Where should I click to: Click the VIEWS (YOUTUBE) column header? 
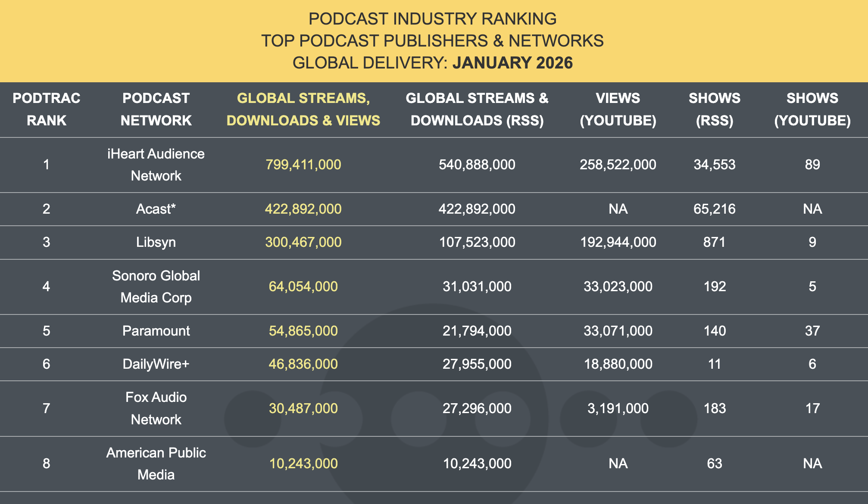[618, 109]
